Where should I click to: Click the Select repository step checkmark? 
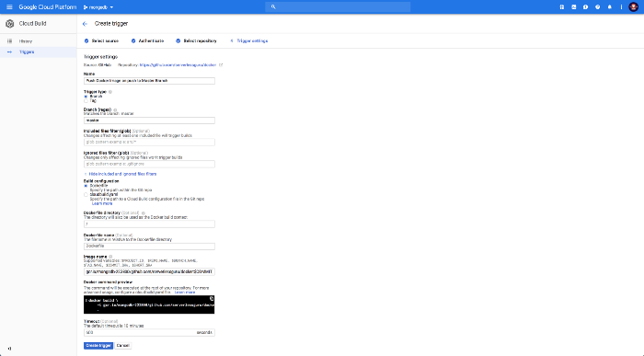[x=178, y=41]
